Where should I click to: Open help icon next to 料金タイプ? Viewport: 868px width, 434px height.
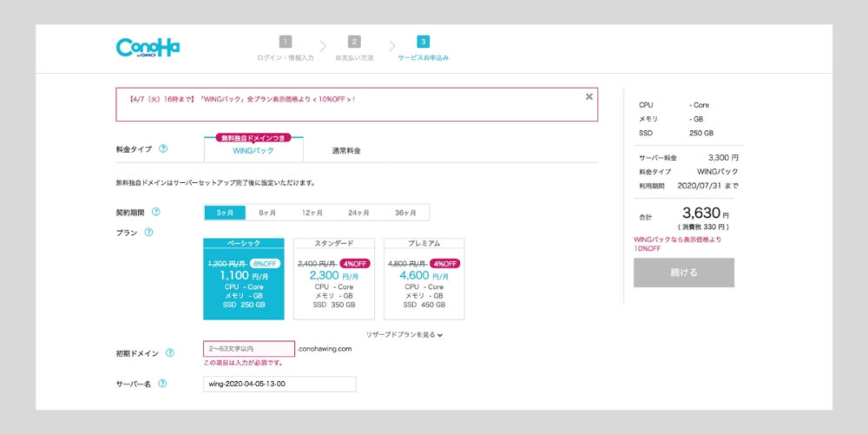tap(163, 149)
